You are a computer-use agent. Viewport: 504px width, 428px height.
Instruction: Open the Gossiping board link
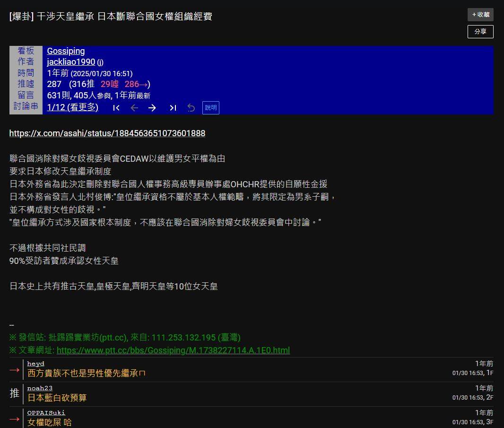coord(66,51)
